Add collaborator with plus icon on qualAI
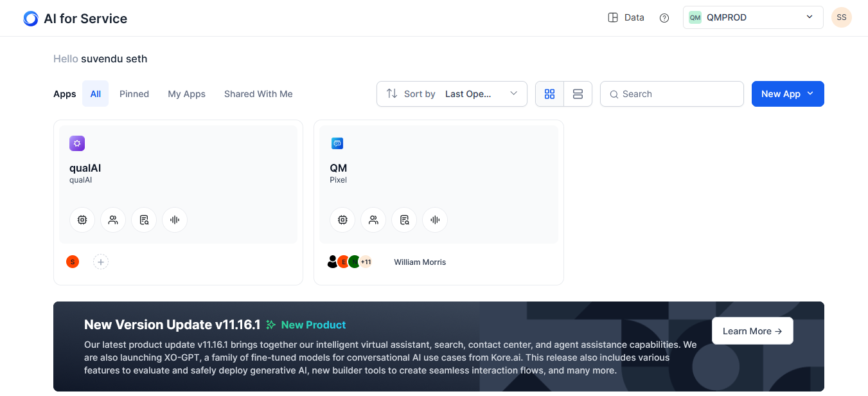 pos(101,262)
